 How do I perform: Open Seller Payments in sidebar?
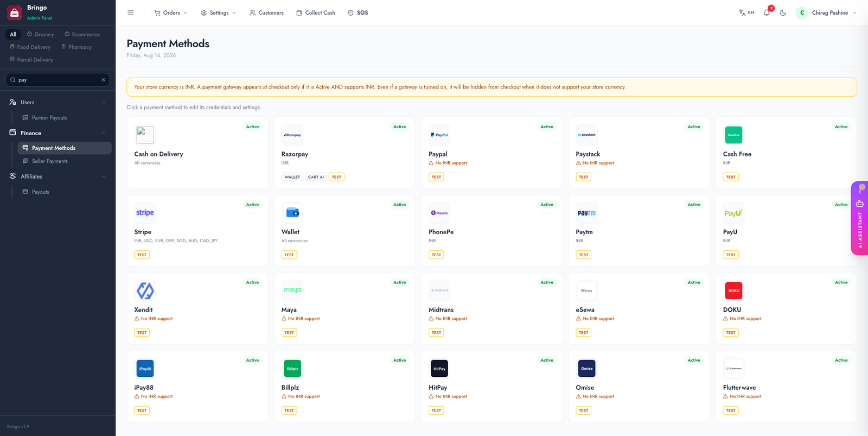pyautogui.click(x=65, y=161)
